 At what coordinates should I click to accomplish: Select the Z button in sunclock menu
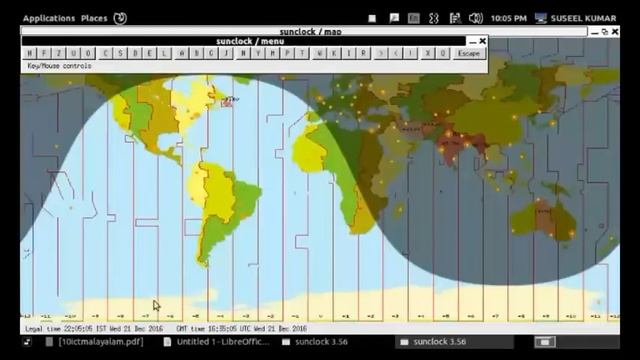(x=59, y=53)
